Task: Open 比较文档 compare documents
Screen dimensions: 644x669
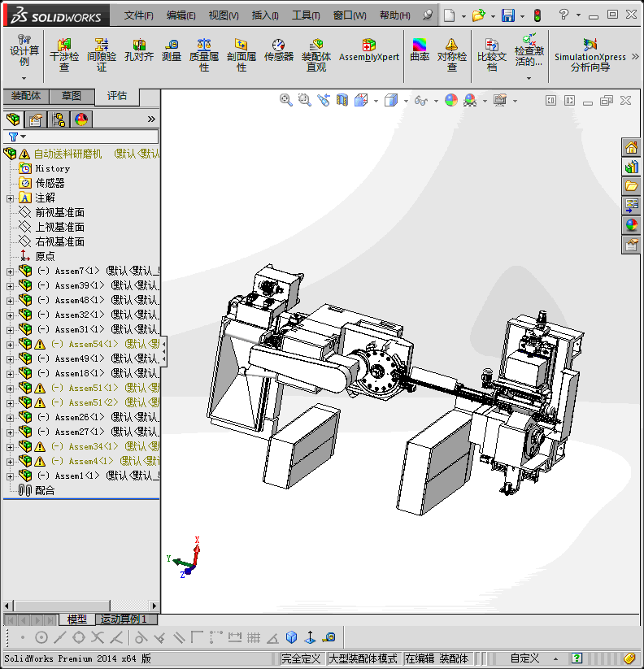Action: (492, 55)
